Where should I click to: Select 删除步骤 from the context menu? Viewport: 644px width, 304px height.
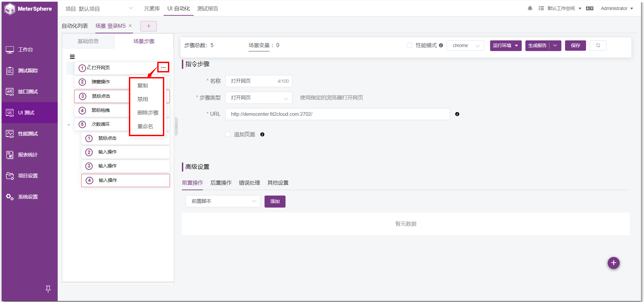(148, 113)
